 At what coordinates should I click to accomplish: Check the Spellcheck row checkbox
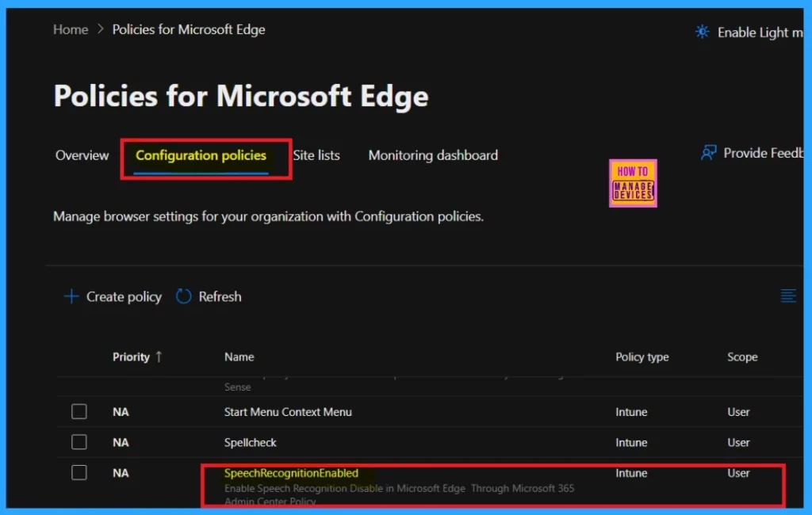click(79, 442)
